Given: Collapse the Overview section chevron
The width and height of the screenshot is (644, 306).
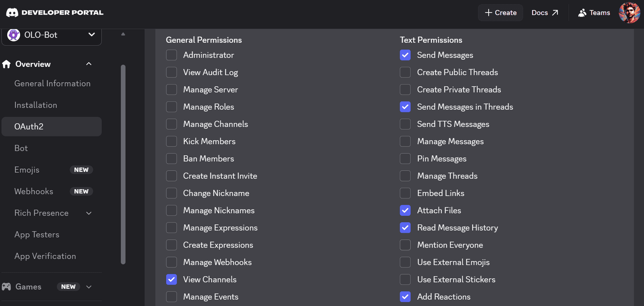Looking at the screenshot, I should [89, 64].
